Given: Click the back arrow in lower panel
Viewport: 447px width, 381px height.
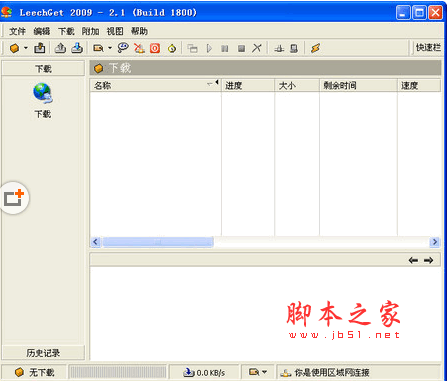Looking at the screenshot, I should (413, 260).
